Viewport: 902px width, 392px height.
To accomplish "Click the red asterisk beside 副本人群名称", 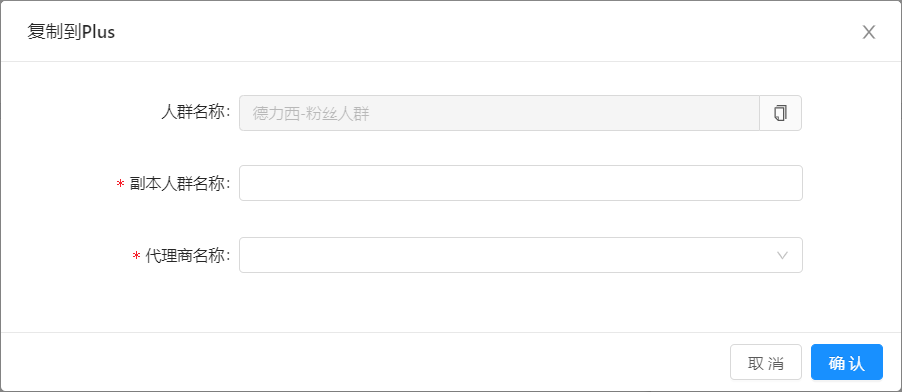I will tap(120, 184).
